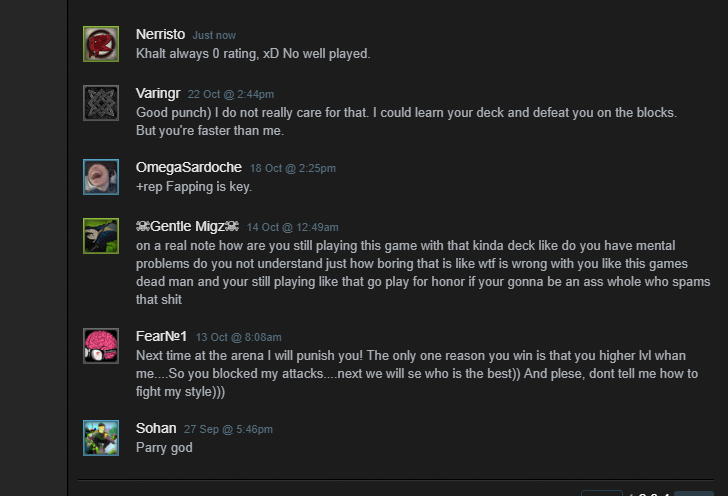Select the FearNo1 username link
The image size is (728, 496).
[x=161, y=336]
